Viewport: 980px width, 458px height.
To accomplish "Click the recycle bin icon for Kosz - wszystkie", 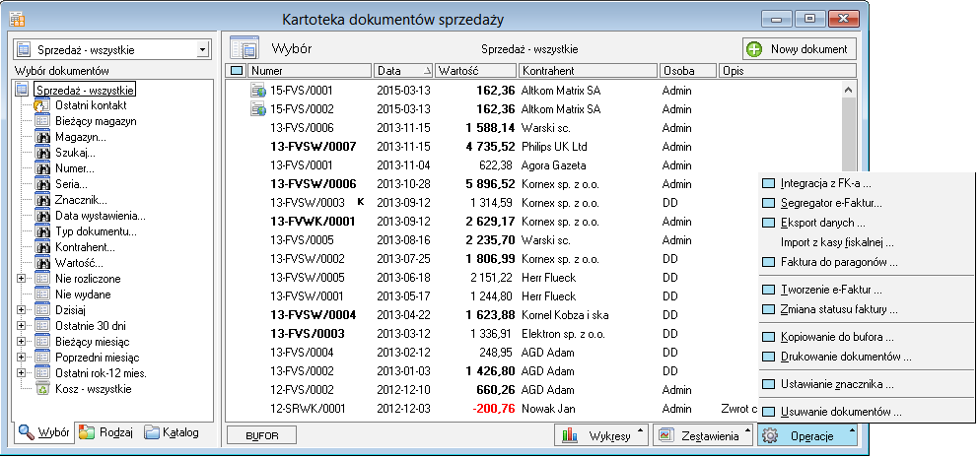I will [x=41, y=389].
